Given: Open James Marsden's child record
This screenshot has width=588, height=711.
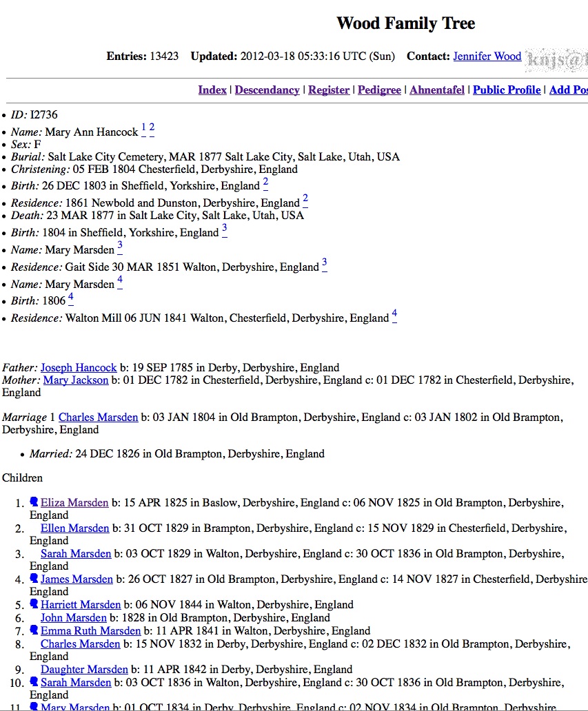Looking at the screenshot, I should point(76,579).
